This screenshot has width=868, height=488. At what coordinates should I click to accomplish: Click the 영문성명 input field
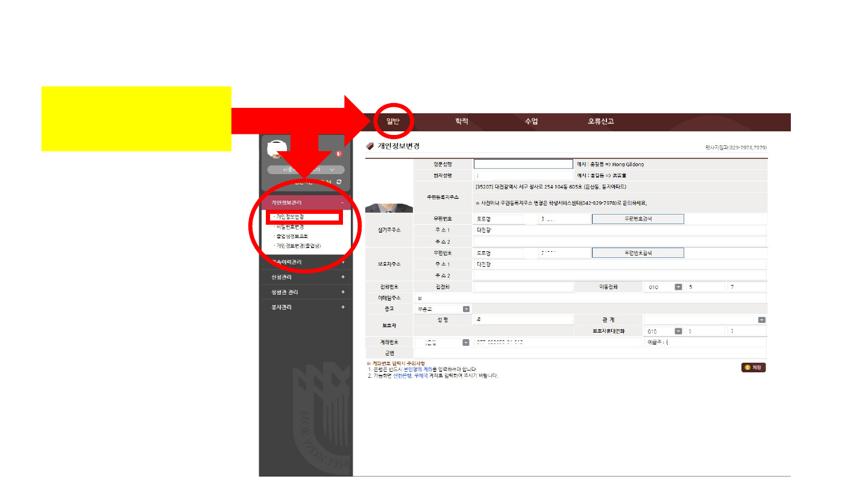pyautogui.click(x=523, y=164)
